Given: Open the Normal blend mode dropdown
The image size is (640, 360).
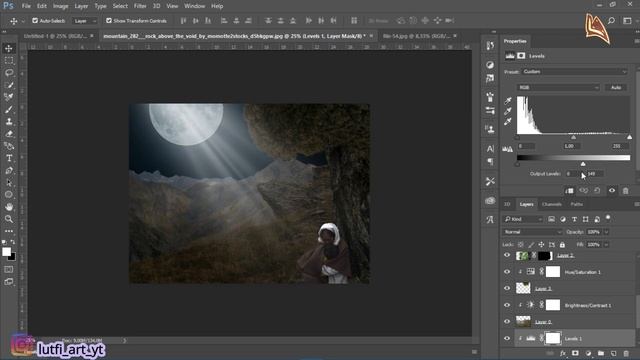Looking at the screenshot, I should [533, 232].
